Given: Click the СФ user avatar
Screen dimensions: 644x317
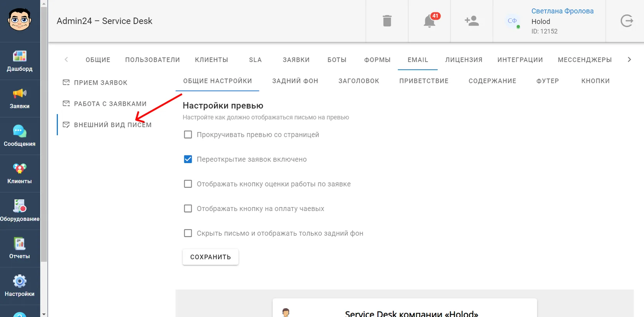Looking at the screenshot, I should (x=513, y=21).
